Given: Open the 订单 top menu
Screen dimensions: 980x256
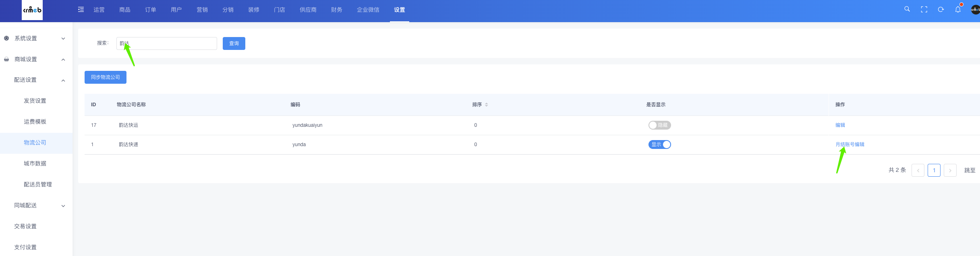Looking at the screenshot, I should tap(151, 10).
